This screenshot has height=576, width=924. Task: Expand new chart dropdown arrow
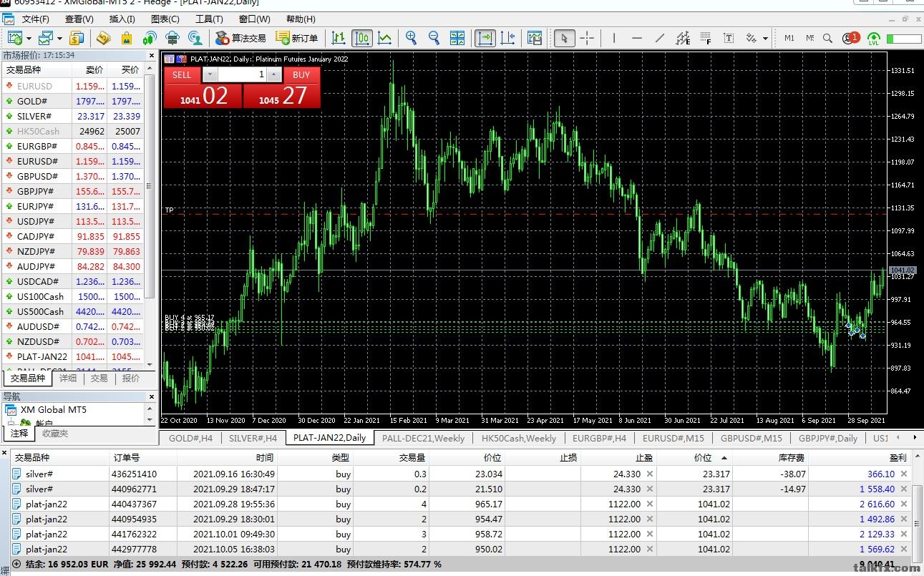click(x=28, y=39)
